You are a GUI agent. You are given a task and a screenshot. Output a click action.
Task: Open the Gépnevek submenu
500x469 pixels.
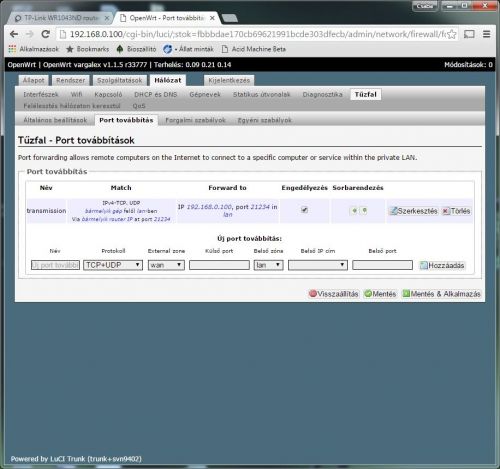pyautogui.click(x=205, y=94)
